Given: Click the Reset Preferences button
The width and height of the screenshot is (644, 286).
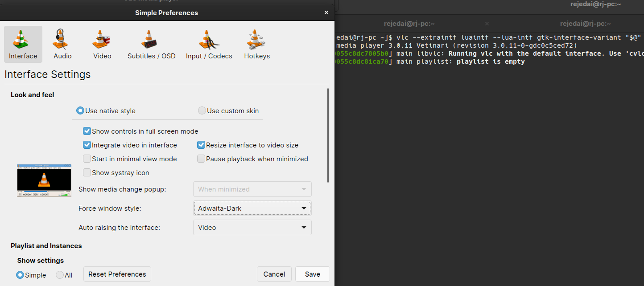Looking at the screenshot, I should point(117,274).
